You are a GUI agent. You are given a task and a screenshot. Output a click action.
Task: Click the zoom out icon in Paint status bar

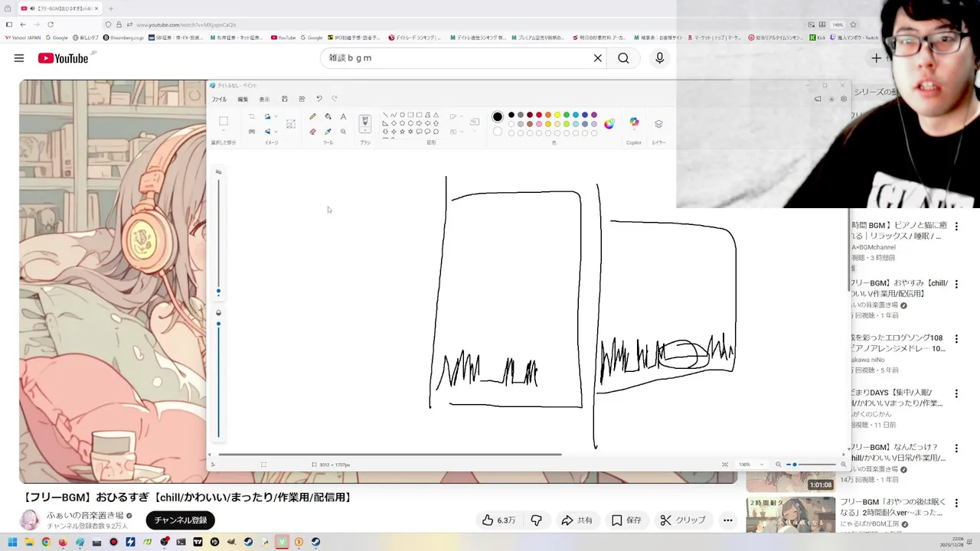click(779, 465)
